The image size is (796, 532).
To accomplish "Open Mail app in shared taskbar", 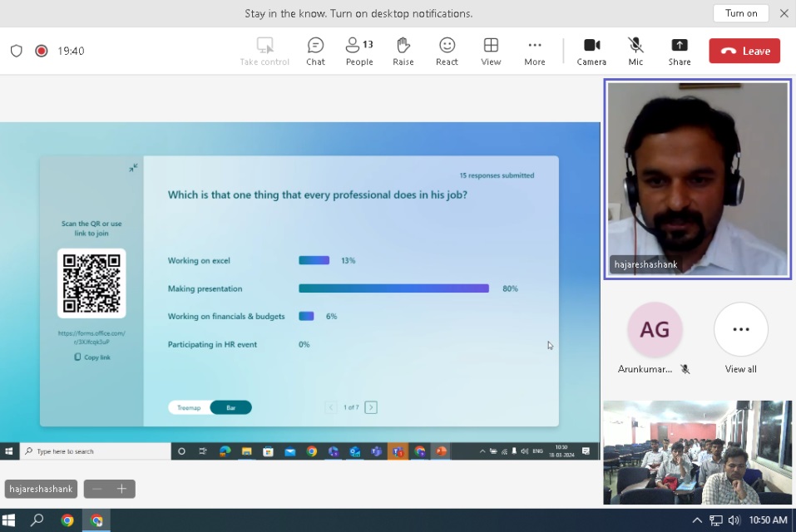I will pyautogui.click(x=289, y=451).
